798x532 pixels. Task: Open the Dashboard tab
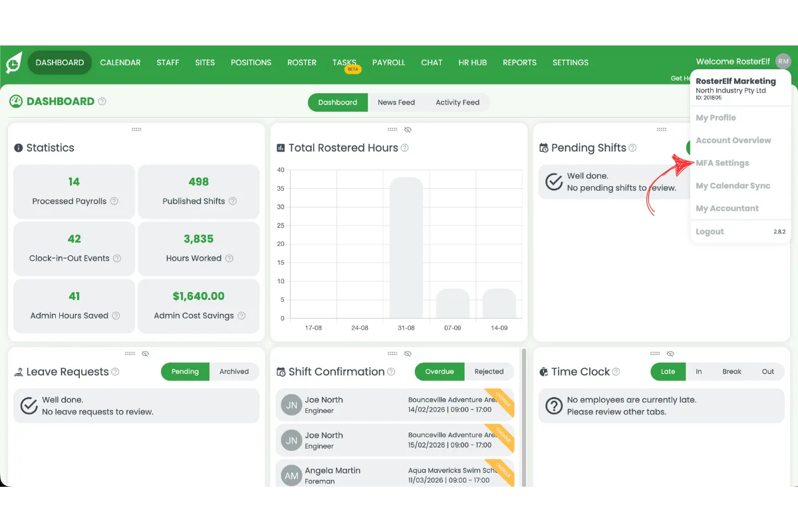point(338,102)
